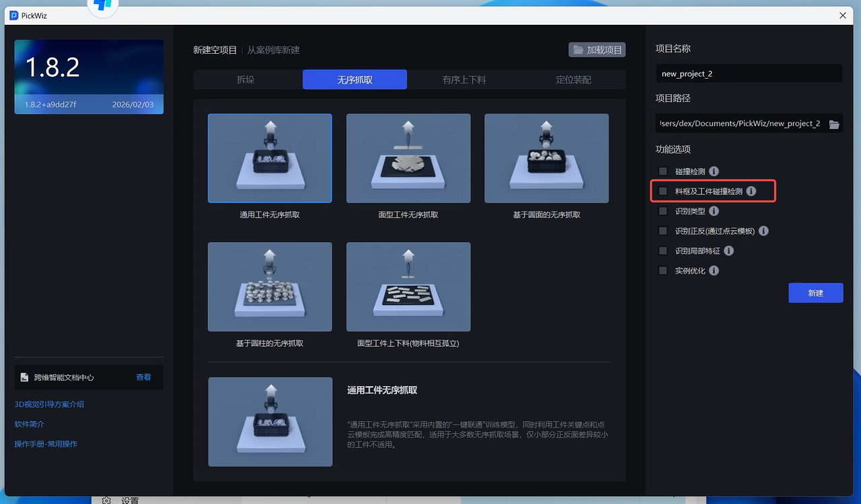Select the 基于圆柱的无序抓取 thumbnail
Viewport: 861px width, 504px height.
270,287
